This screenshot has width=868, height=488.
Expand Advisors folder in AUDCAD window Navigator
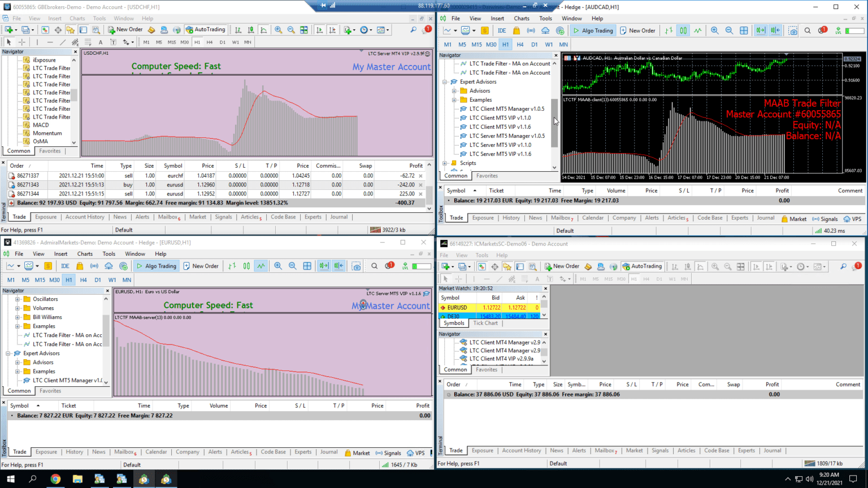(x=454, y=91)
